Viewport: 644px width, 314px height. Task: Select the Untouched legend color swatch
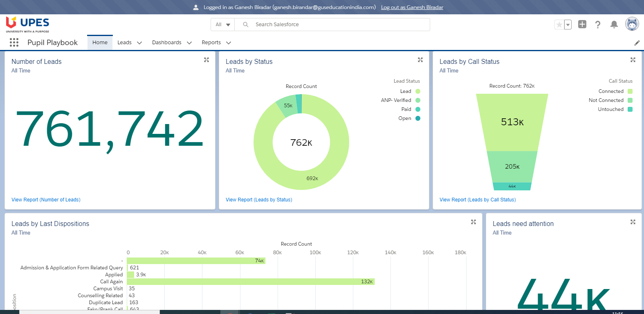(630, 109)
